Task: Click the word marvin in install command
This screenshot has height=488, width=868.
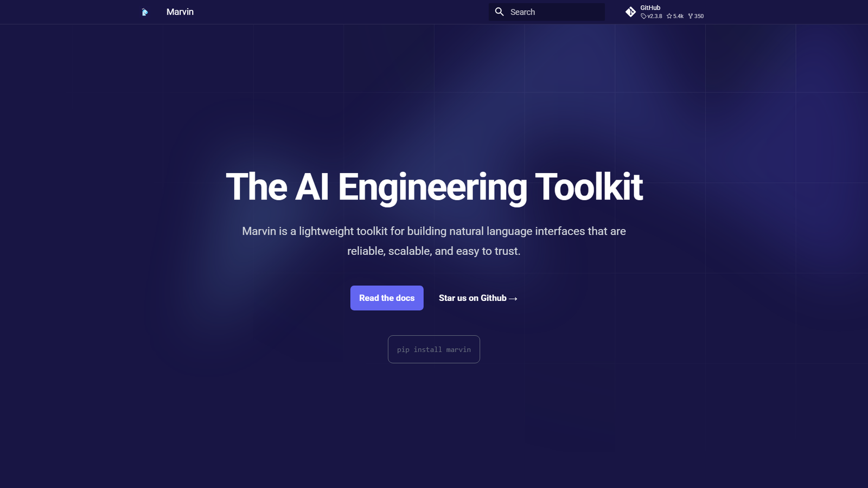Action: tap(458, 350)
